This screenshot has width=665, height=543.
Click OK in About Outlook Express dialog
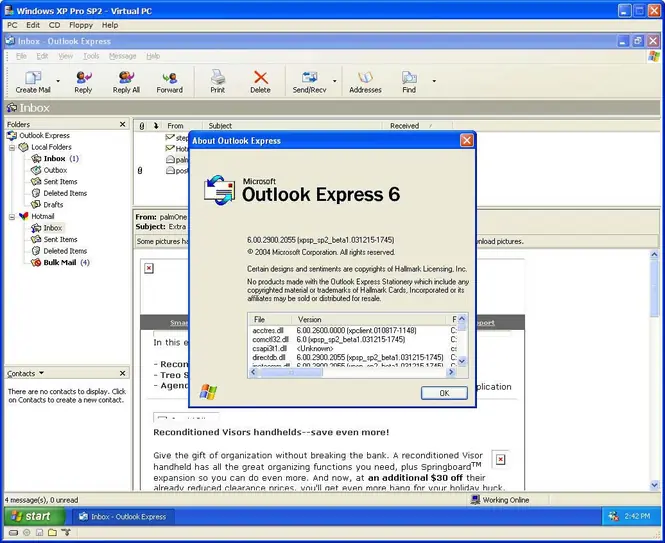tap(444, 393)
